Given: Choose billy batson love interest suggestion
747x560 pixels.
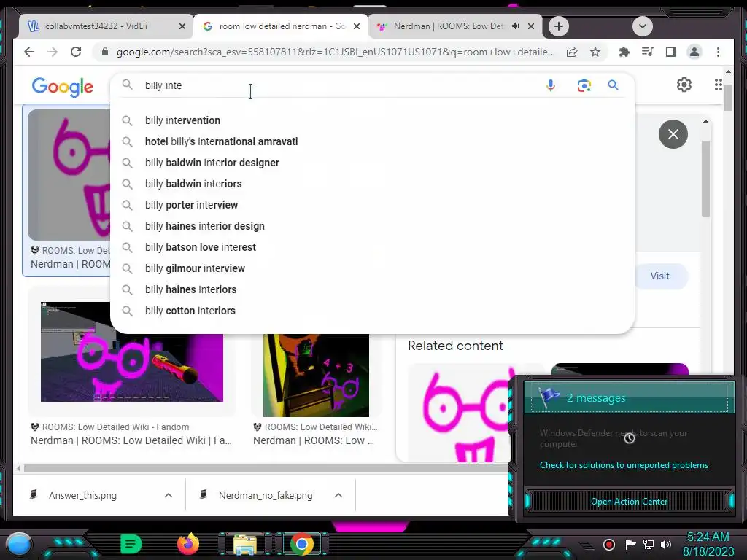Looking at the screenshot, I should [372, 247].
